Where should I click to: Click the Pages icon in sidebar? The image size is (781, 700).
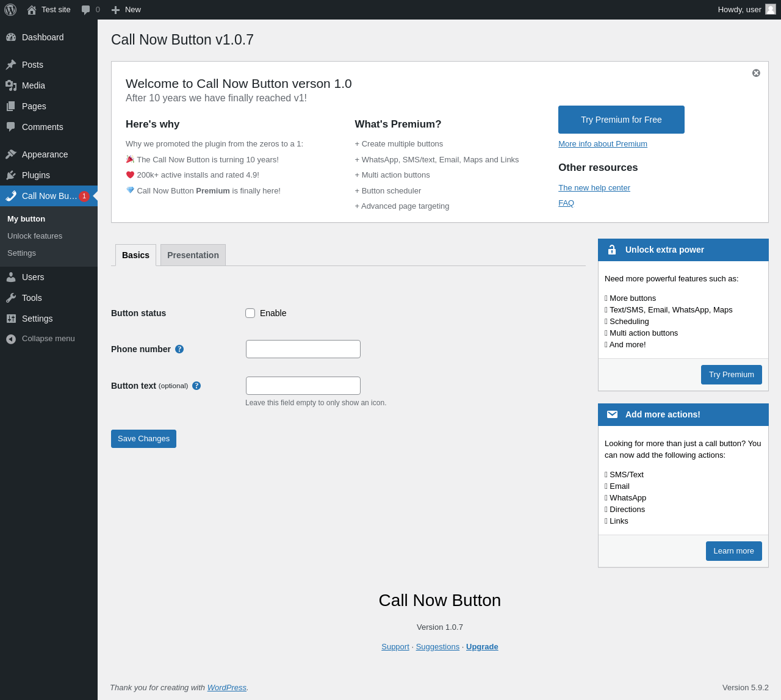11,106
